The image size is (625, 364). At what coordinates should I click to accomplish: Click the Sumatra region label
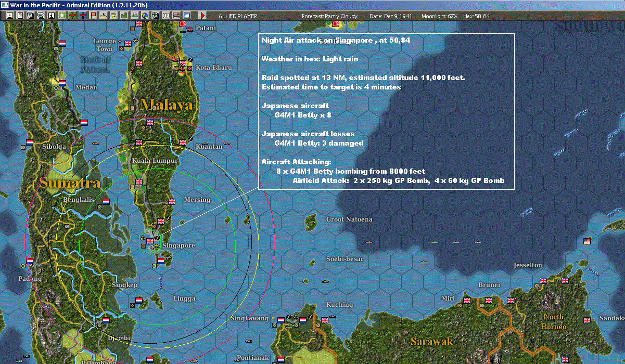[70, 183]
